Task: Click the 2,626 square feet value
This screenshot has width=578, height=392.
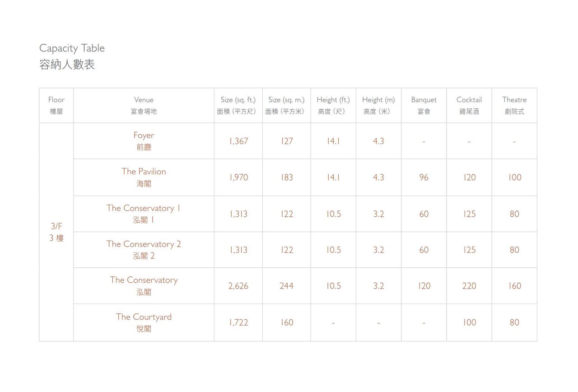Action: tap(238, 286)
